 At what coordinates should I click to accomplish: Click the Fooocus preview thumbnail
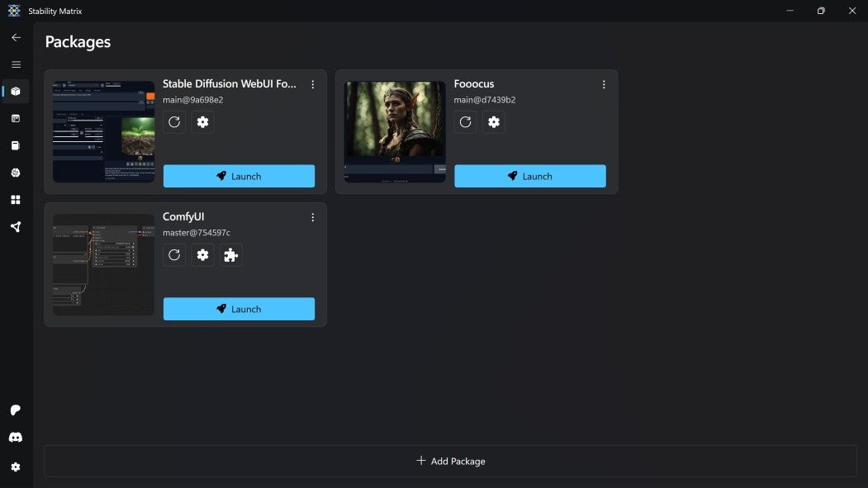395,131
